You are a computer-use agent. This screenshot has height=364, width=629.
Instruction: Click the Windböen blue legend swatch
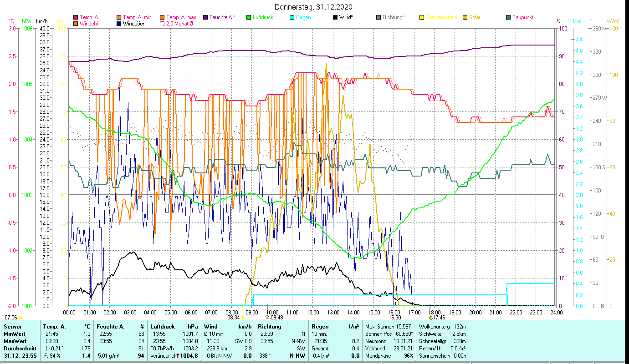[119, 24]
